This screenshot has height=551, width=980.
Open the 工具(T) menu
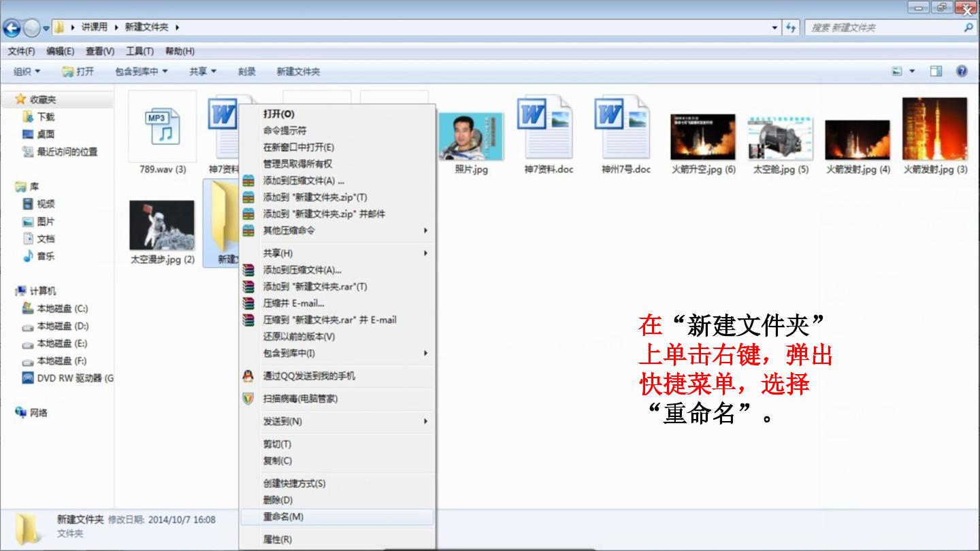point(140,51)
